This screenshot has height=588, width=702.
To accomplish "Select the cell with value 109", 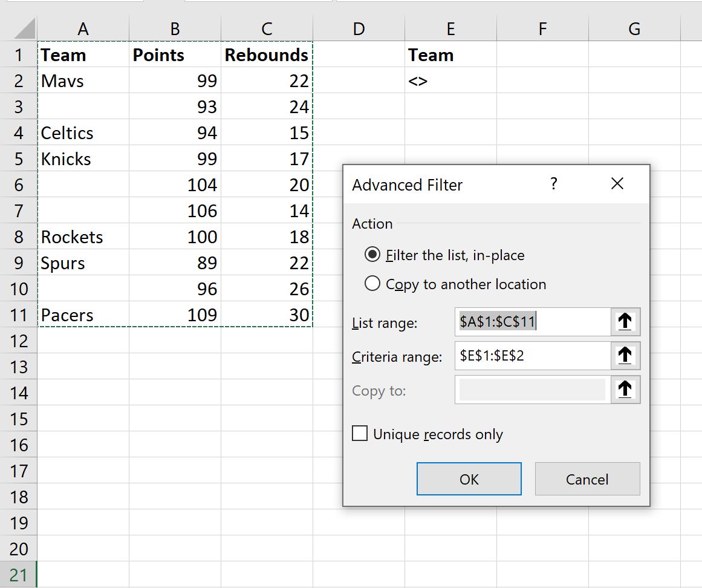I will [x=174, y=315].
